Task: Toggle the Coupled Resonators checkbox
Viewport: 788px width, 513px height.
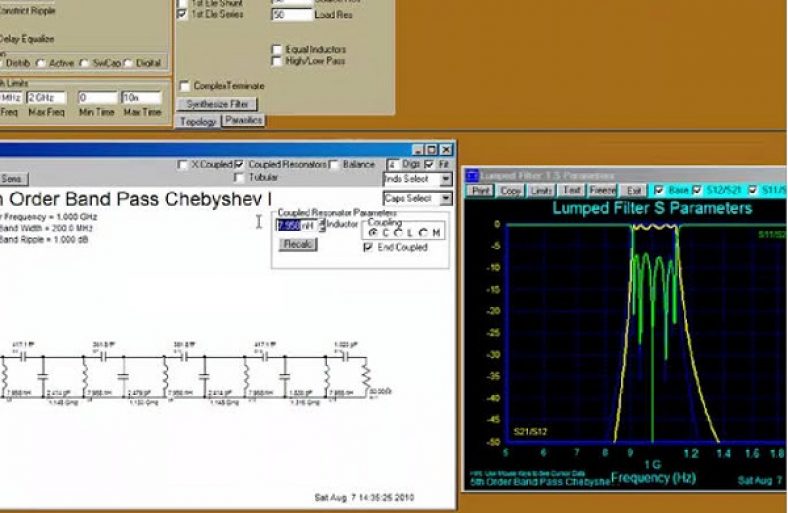Action: [239, 164]
